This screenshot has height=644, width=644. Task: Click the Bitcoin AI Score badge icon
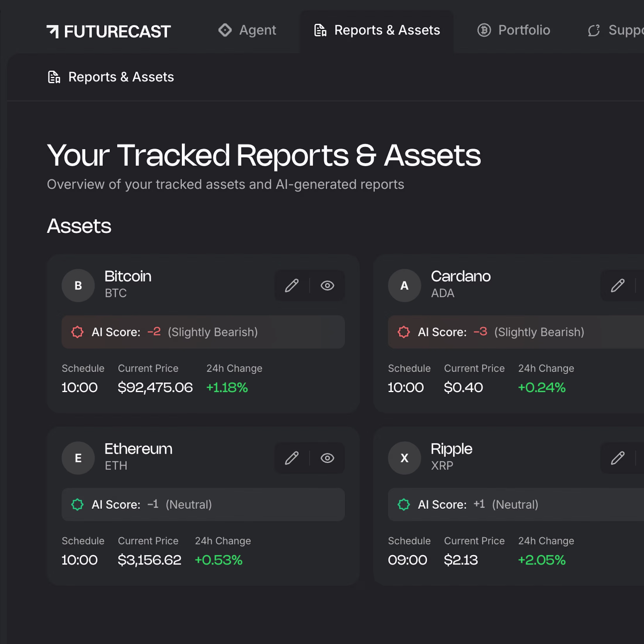tap(77, 332)
